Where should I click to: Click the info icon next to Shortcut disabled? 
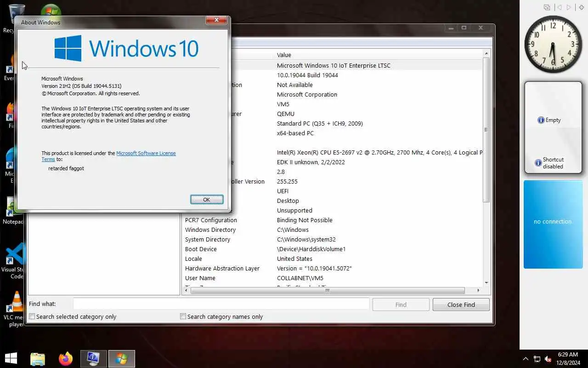coord(538,163)
